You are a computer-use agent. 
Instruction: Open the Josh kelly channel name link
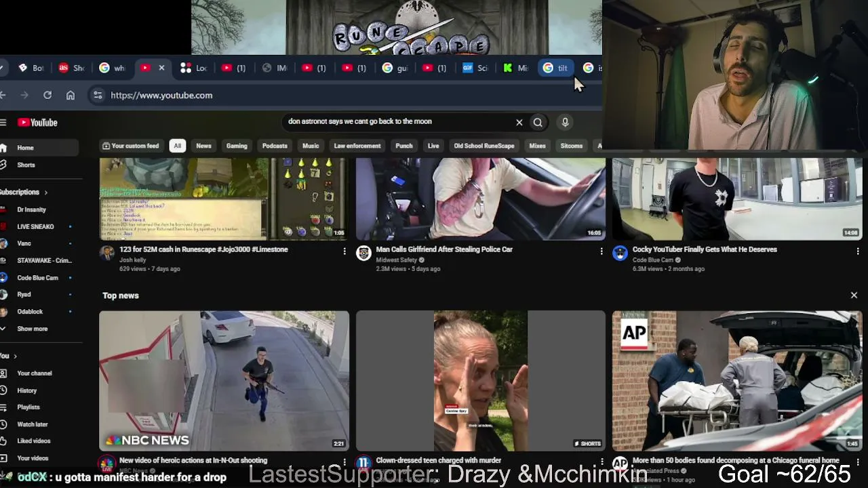pyautogui.click(x=132, y=260)
